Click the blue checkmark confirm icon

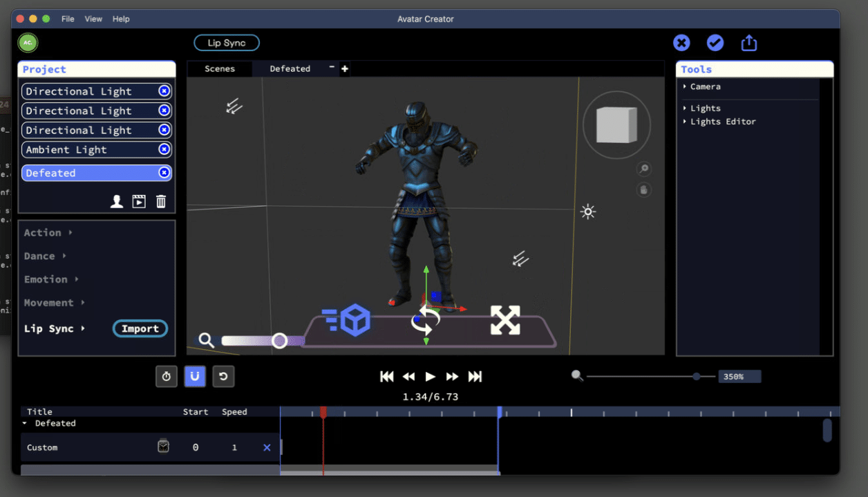click(x=715, y=43)
